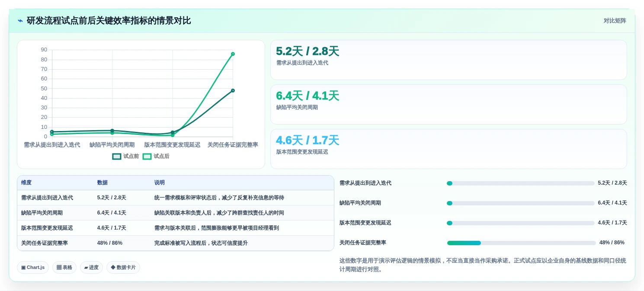This screenshot has height=291, width=644.
Task: Click the 5.2天 / 2.8天 metric card value
Action: pyautogui.click(x=308, y=51)
